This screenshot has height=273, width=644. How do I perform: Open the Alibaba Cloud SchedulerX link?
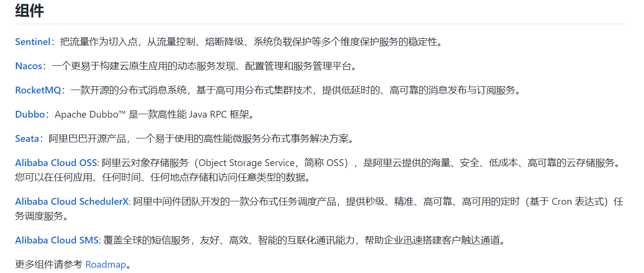click(72, 201)
